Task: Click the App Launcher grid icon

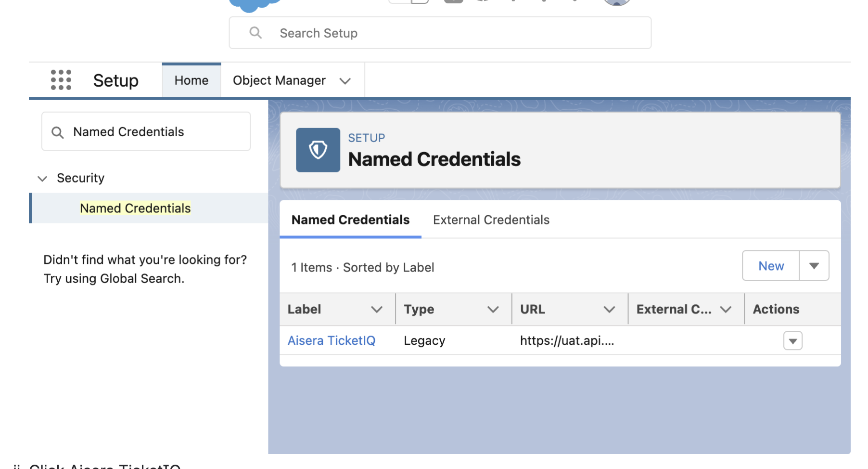Action: (x=61, y=80)
